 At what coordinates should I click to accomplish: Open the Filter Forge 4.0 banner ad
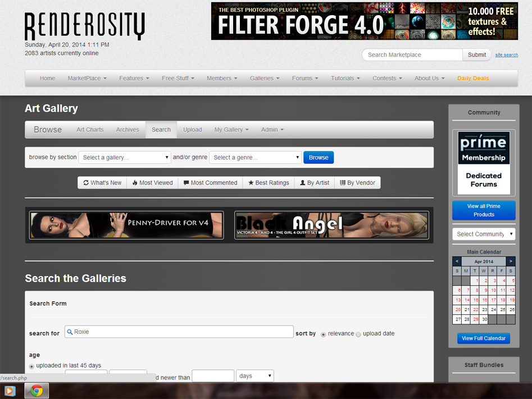365,21
